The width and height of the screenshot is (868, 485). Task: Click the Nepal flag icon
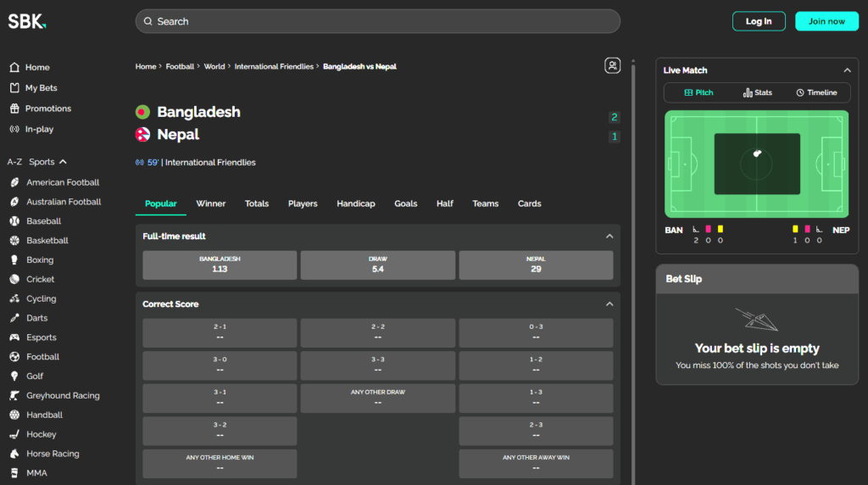[x=142, y=135]
